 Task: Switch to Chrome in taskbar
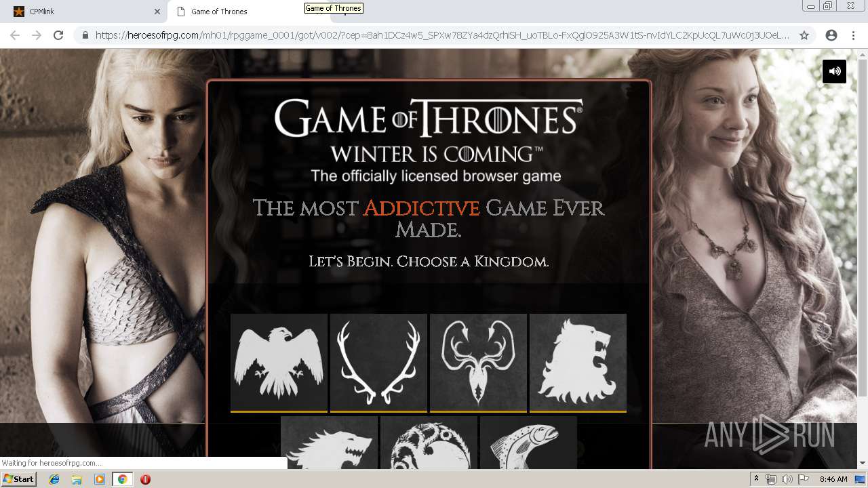(122, 479)
